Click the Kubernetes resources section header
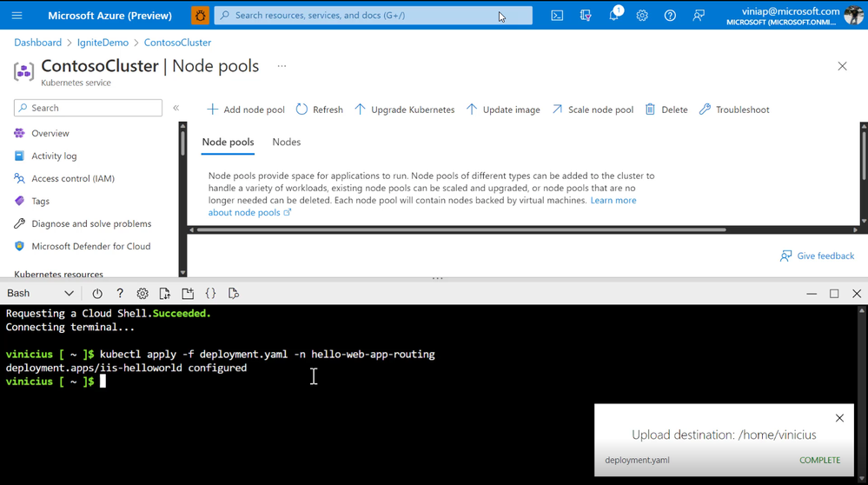The image size is (868, 485). 59,274
